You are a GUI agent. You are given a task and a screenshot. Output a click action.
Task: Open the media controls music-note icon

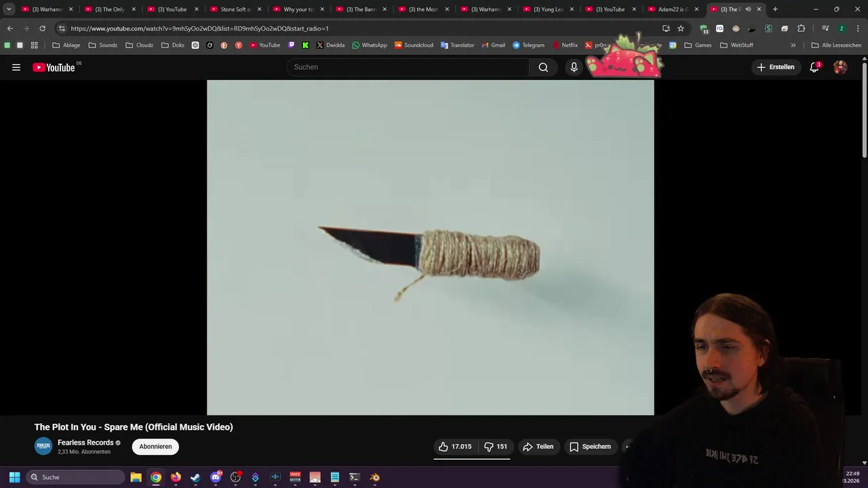tap(825, 28)
